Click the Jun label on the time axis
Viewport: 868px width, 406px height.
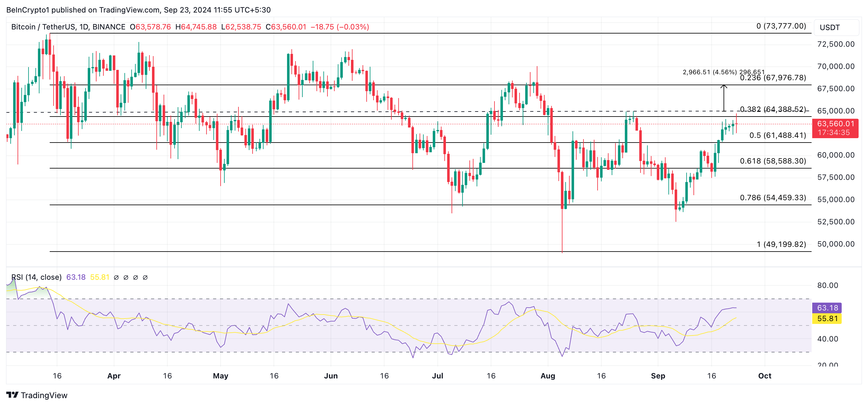point(331,376)
